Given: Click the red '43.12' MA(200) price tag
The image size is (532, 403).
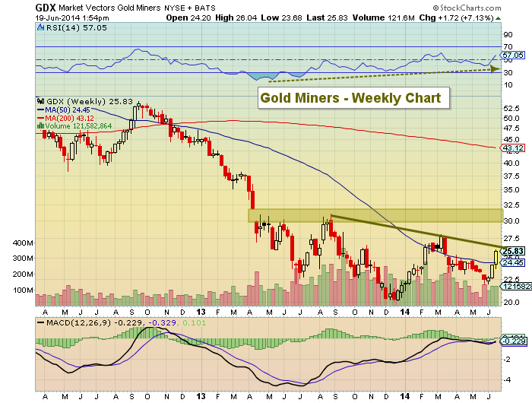Looking at the screenshot, I should [x=513, y=148].
